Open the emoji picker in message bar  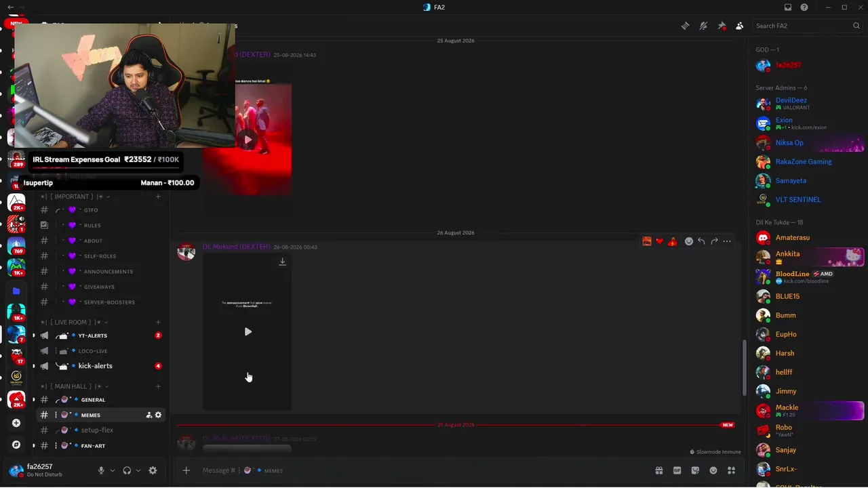[713, 470]
